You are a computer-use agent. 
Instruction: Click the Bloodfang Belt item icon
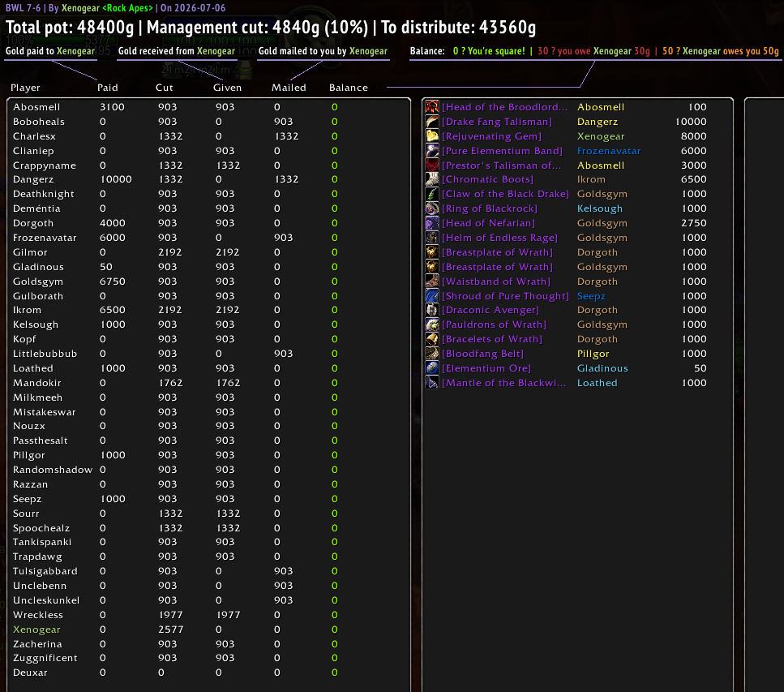click(432, 353)
